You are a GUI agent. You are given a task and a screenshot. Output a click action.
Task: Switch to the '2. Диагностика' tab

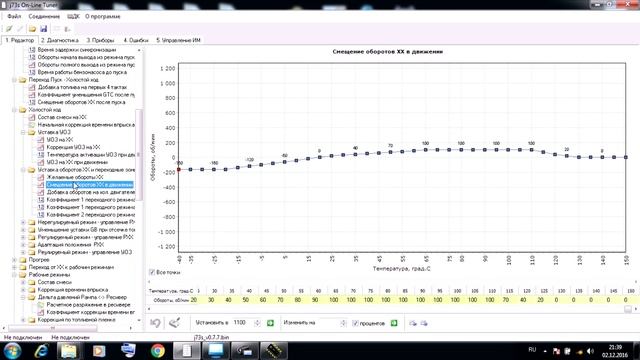click(60, 40)
